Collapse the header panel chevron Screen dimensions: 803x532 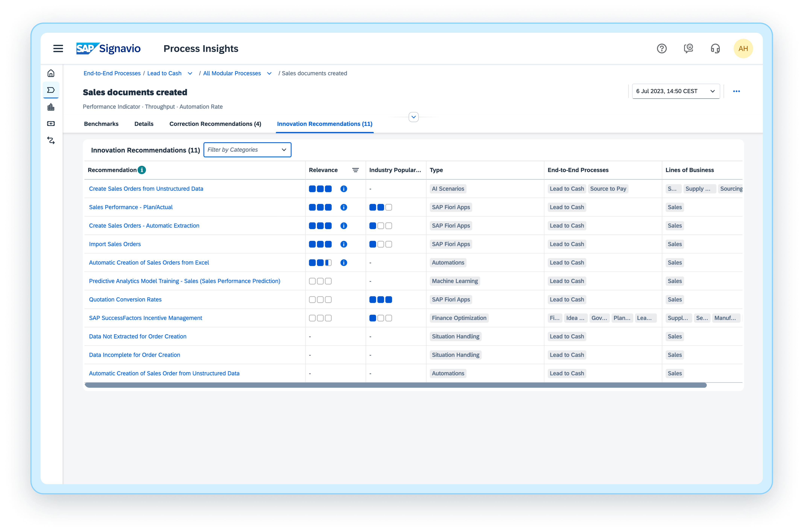click(x=413, y=117)
